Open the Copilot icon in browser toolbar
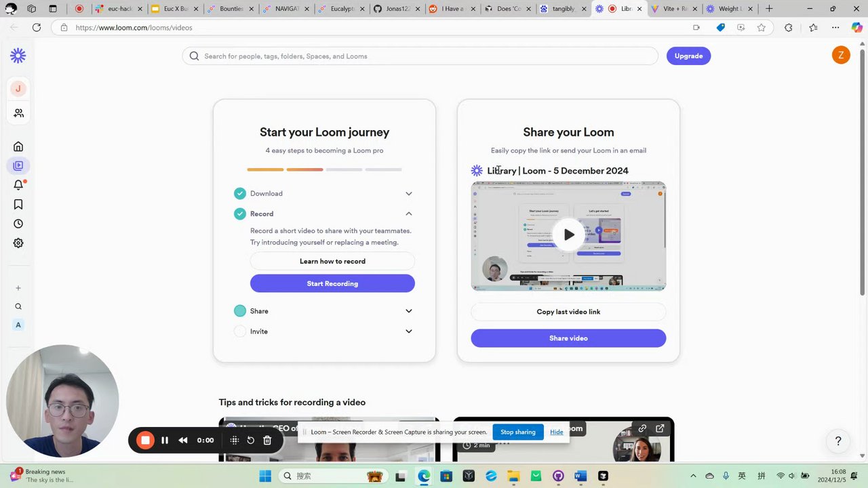This screenshot has height=488, width=868. 856,28
